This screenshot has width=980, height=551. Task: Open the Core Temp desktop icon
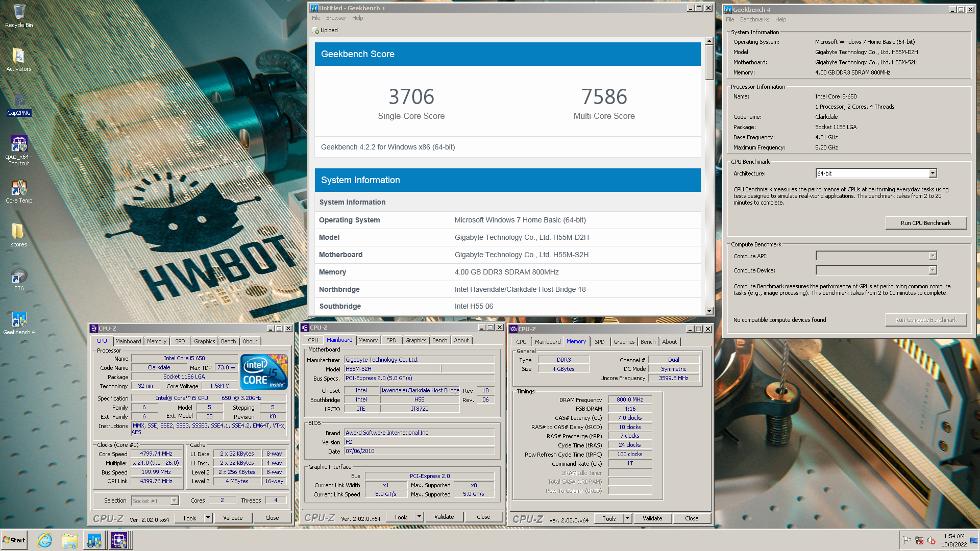click(19, 192)
